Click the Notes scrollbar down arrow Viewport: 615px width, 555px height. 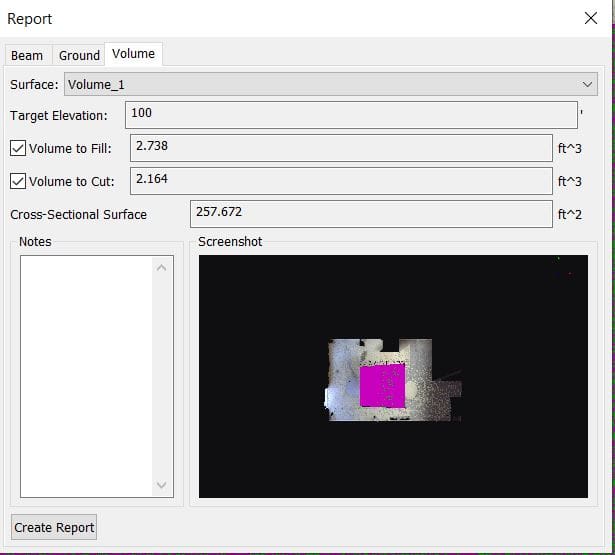(162, 485)
